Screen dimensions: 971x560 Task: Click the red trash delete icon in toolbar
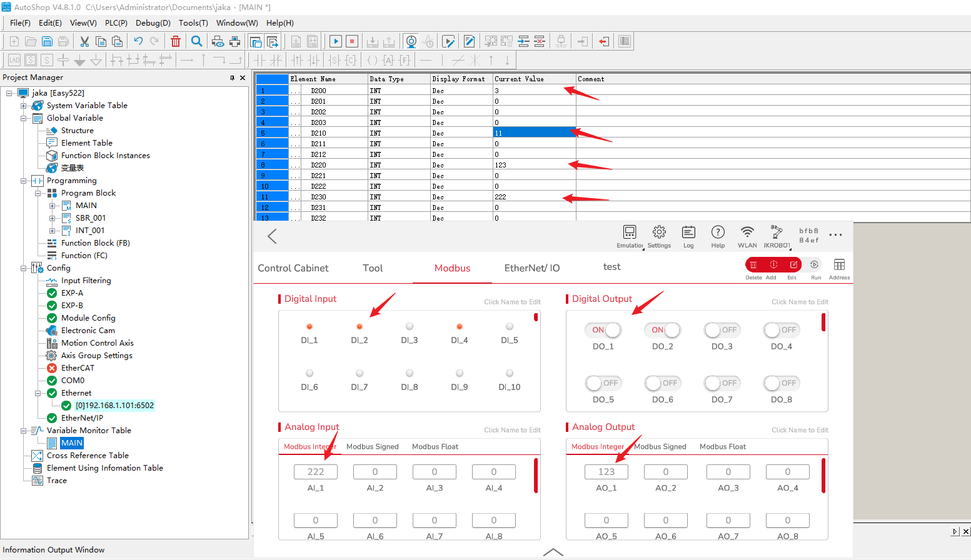click(x=176, y=42)
